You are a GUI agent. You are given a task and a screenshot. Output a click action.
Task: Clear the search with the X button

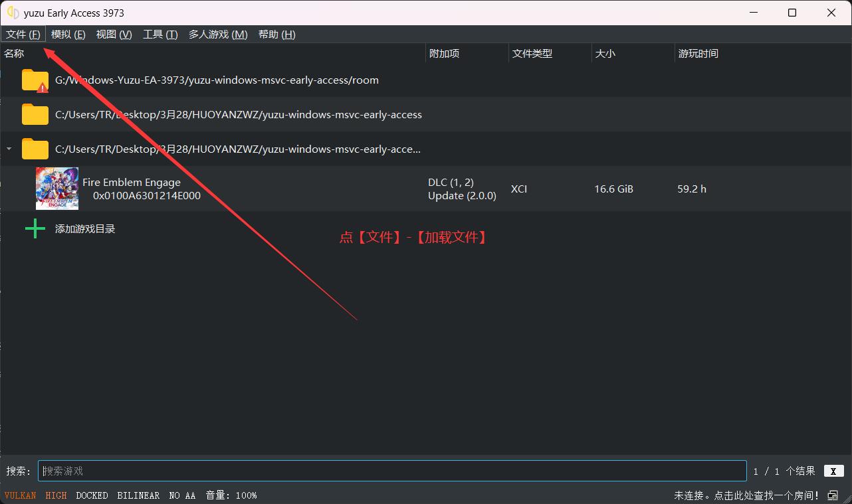[x=834, y=471]
